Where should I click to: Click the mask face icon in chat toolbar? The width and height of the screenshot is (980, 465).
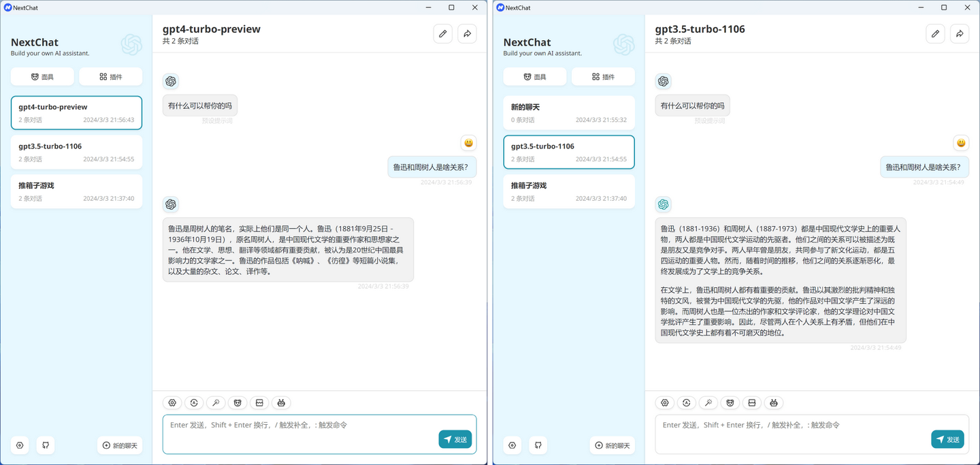pyautogui.click(x=238, y=402)
